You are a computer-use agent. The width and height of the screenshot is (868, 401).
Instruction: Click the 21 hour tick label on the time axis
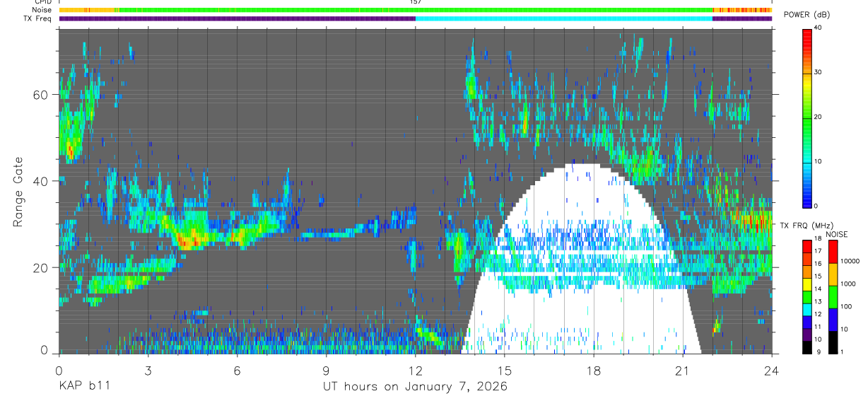(683, 370)
